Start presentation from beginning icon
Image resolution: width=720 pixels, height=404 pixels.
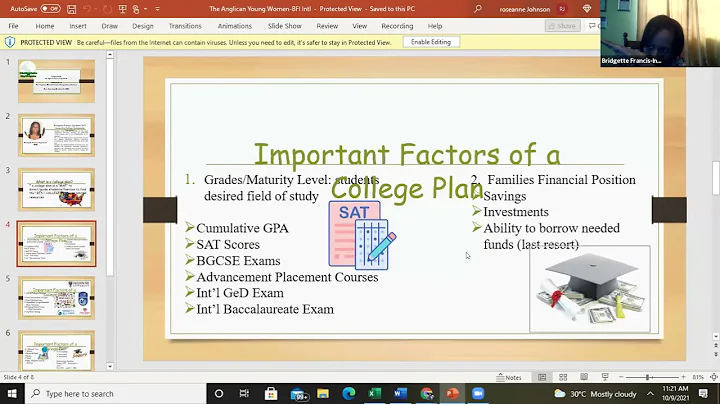122,9
